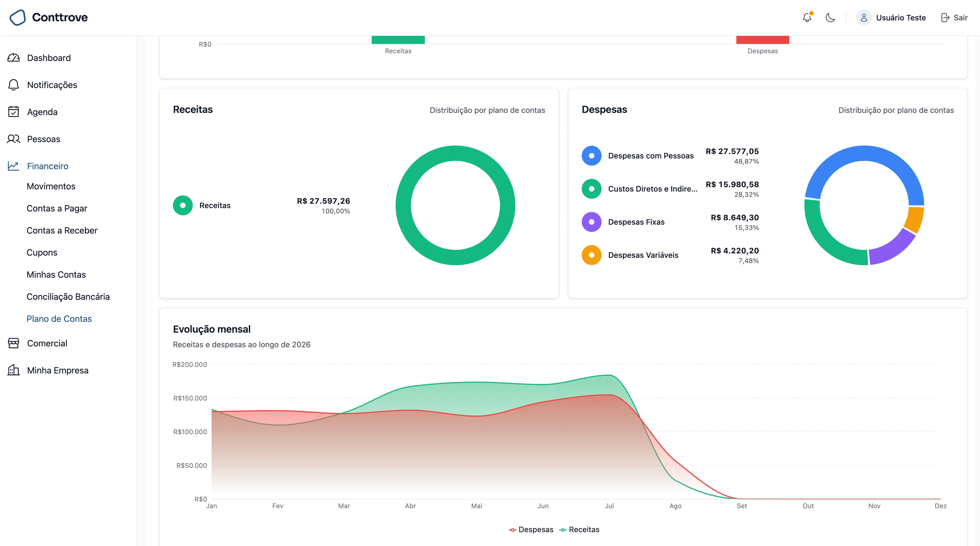Viewport: 980px width, 546px height.
Task: Click the Comercial storefront icon
Action: (13, 343)
